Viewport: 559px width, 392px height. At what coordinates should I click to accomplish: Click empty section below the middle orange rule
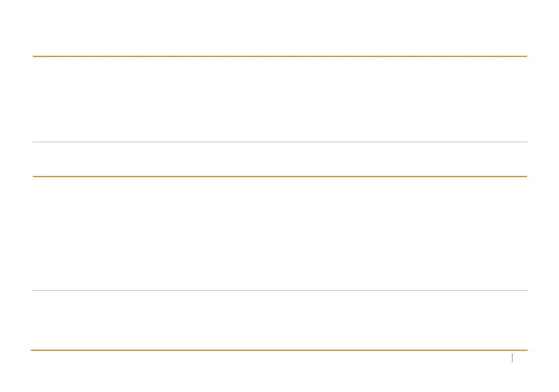point(279,233)
